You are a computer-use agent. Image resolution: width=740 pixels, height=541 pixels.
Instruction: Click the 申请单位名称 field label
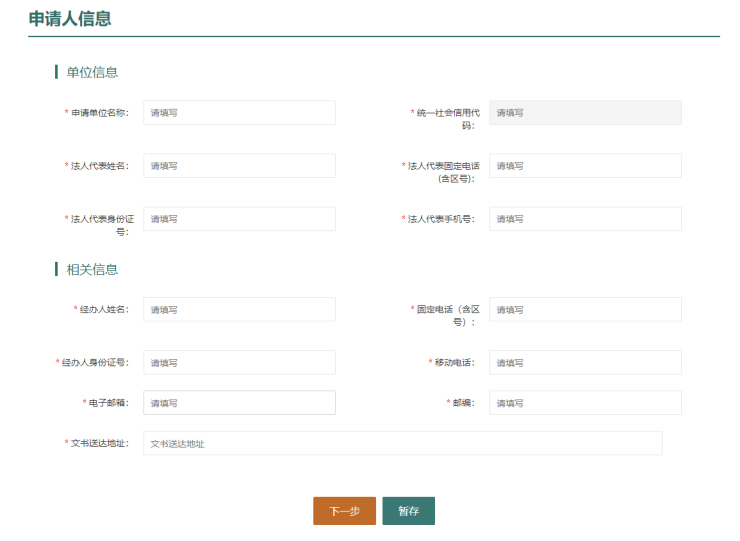[x=99, y=113]
